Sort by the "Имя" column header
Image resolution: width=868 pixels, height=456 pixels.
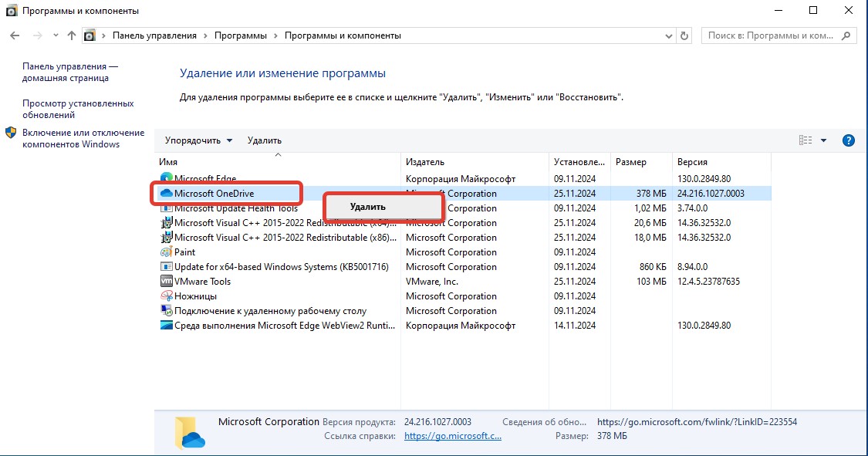pyautogui.click(x=277, y=162)
